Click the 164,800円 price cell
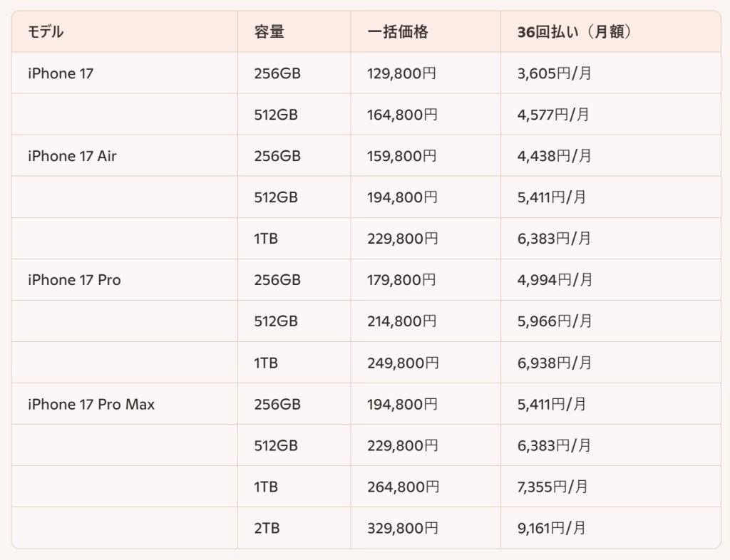The image size is (730, 560). [402, 115]
